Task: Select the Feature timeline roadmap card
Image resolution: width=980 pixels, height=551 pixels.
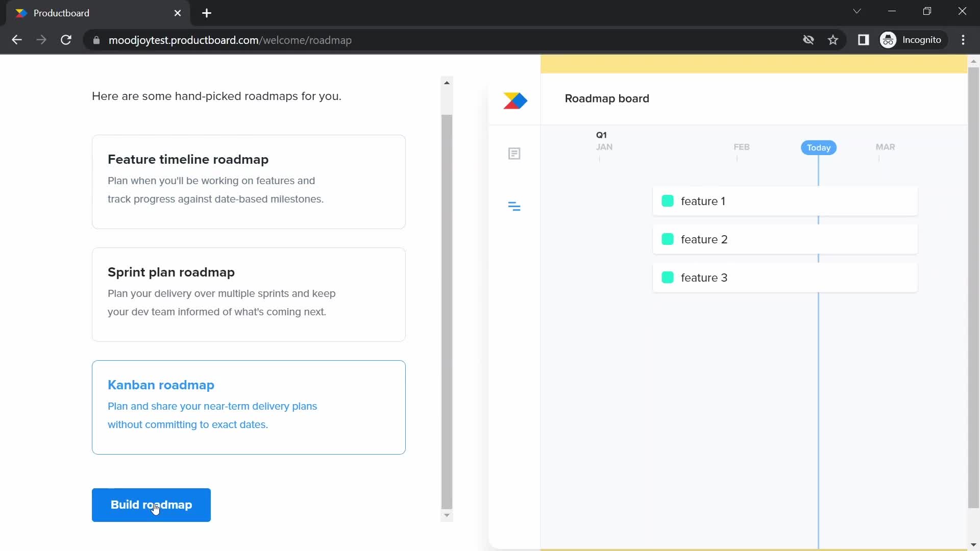Action: (249, 182)
